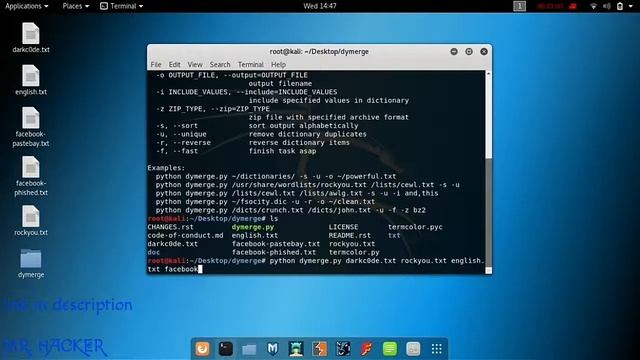Click '-r, --reverse' option line
Image resolution: width=640 pixels, height=360 pixels.
[x=253, y=142]
